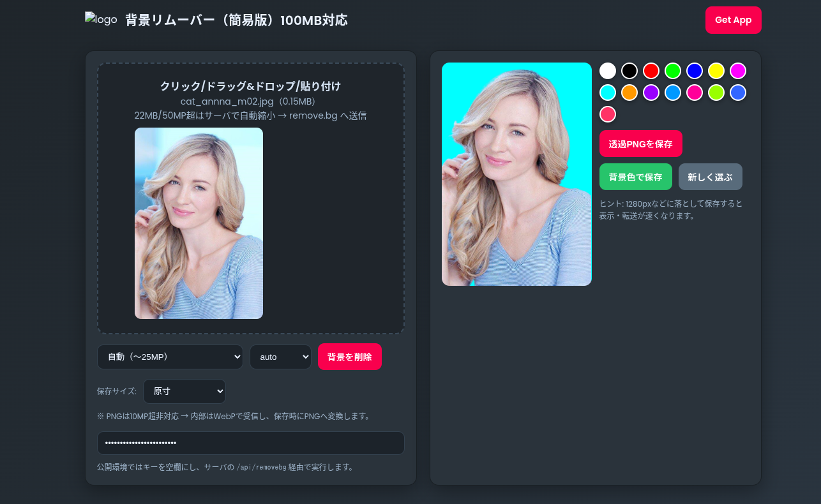821x504 pixels.
Task: Select the sky blue background swatch
Action: click(673, 93)
